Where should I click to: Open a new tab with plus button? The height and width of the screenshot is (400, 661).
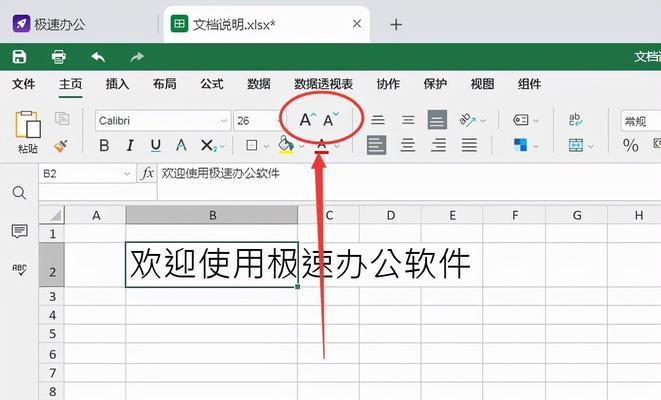tap(396, 24)
